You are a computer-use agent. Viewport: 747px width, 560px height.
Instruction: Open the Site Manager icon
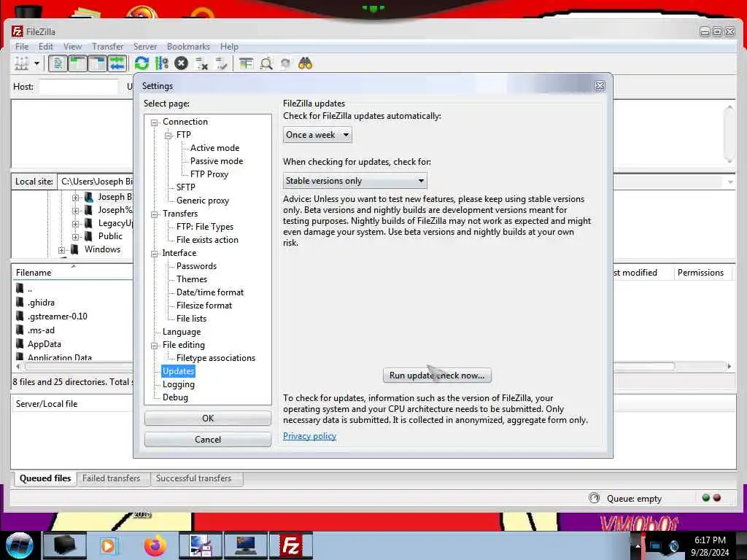[x=21, y=63]
